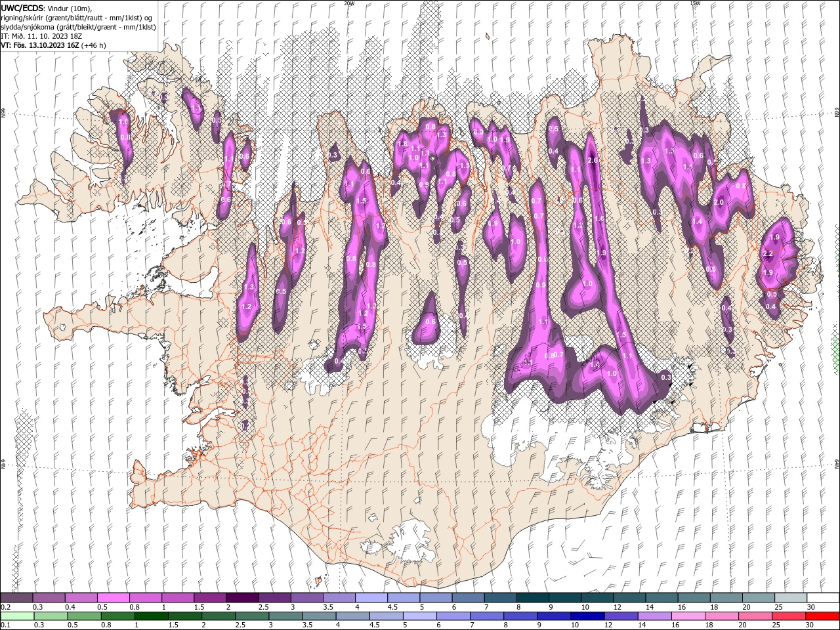Image resolution: width=840 pixels, height=630 pixels.
Task: Click the 0.3 label in the lower green legend
Action: coord(39,625)
